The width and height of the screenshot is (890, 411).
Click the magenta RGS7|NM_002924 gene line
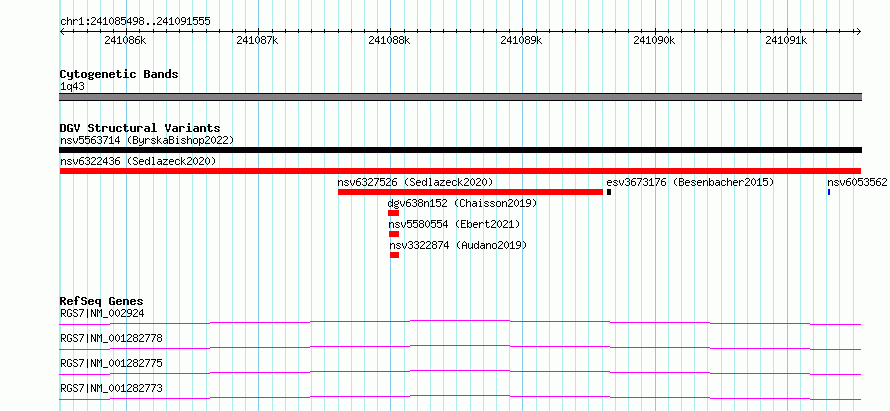click(460, 322)
